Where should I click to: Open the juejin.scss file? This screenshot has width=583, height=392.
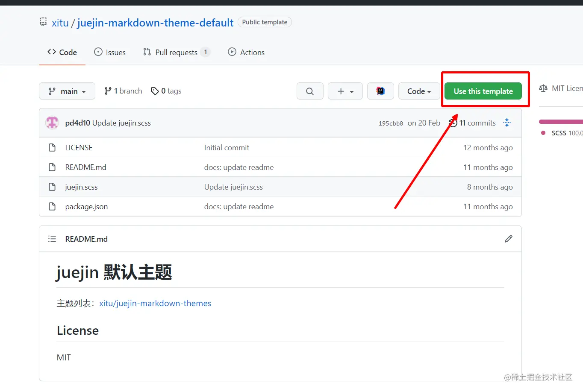pos(81,187)
